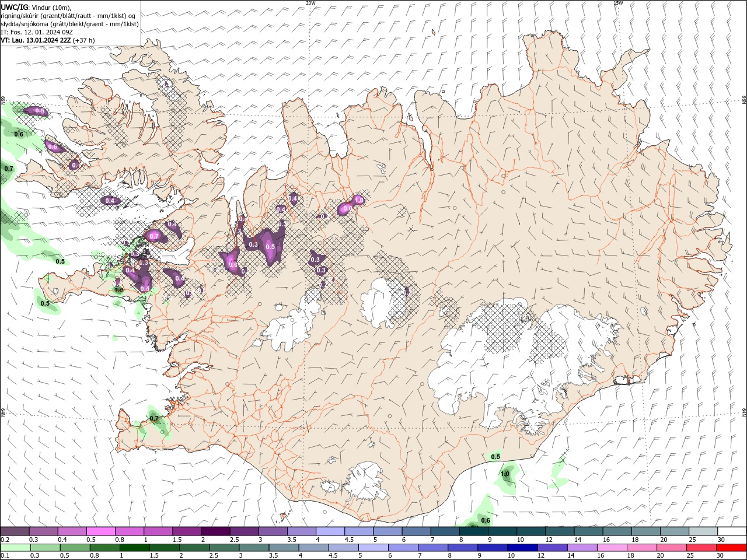This screenshot has height=560, width=747.
Task: Select the dusky purple 0.2 swatch in top legend
Action: [15, 531]
